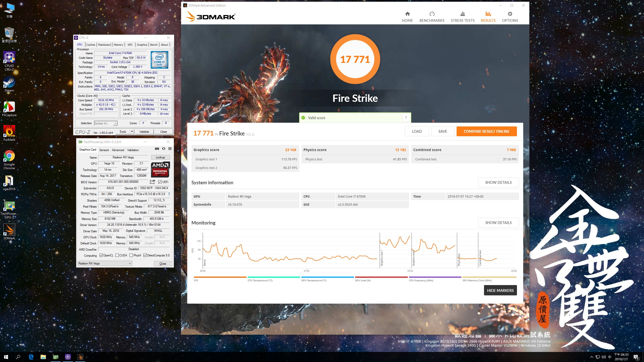Open the Radeon RX Vega GPU selector dropdown
Image resolution: width=644 pixels, height=362 pixels.
105,263
